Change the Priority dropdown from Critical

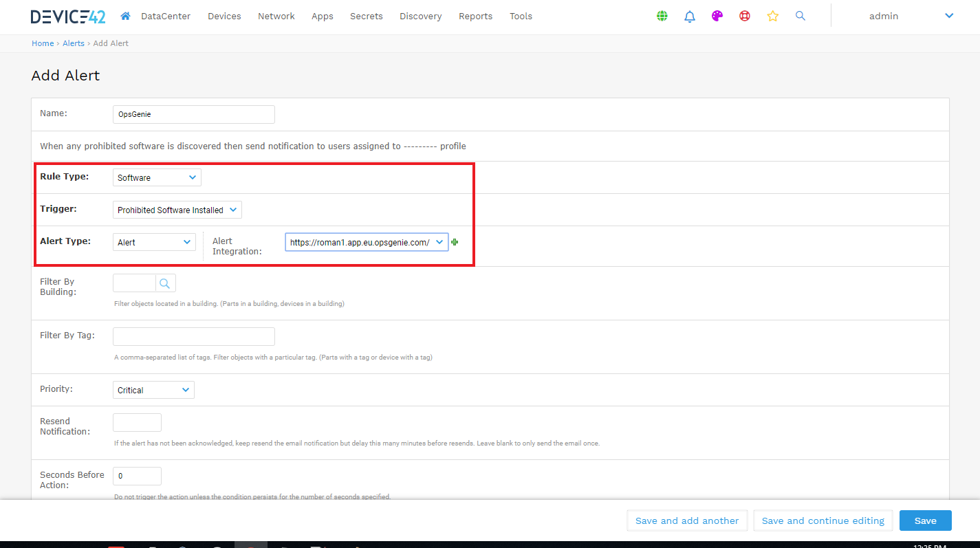(x=153, y=390)
